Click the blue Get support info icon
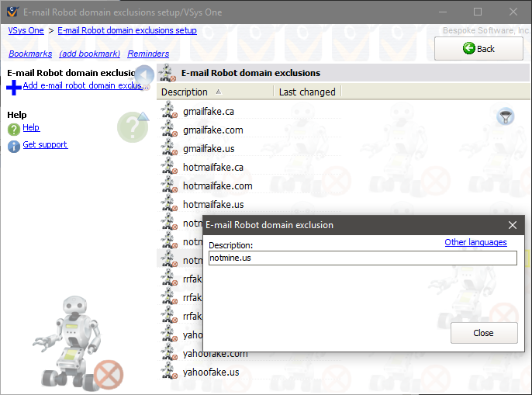This screenshot has height=395, width=532. click(13, 146)
